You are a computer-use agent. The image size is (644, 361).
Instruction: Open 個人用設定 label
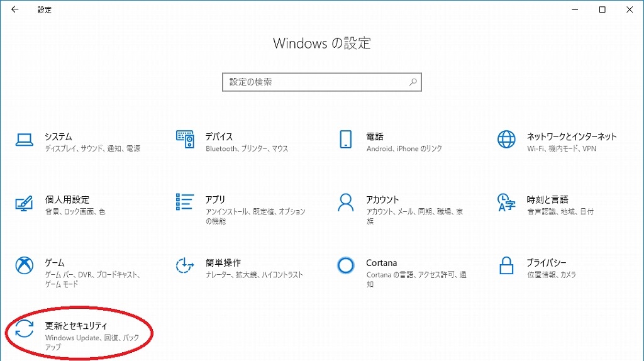pyautogui.click(x=67, y=199)
